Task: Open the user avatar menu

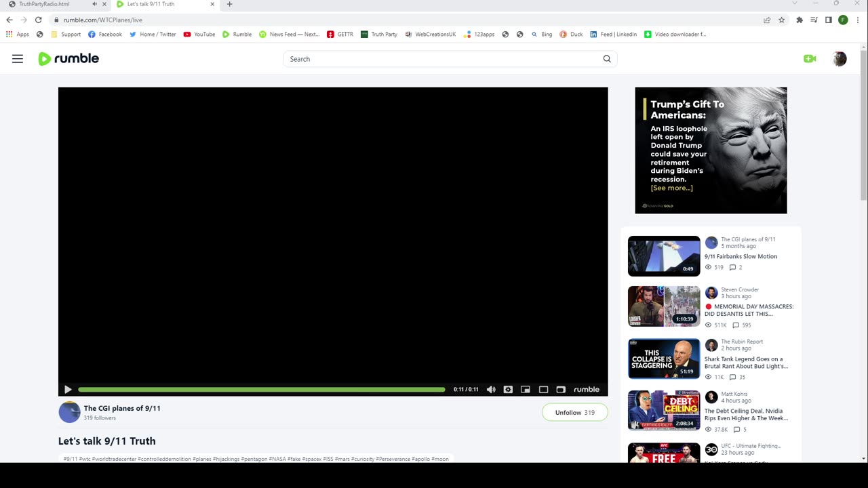Action: [x=840, y=59]
